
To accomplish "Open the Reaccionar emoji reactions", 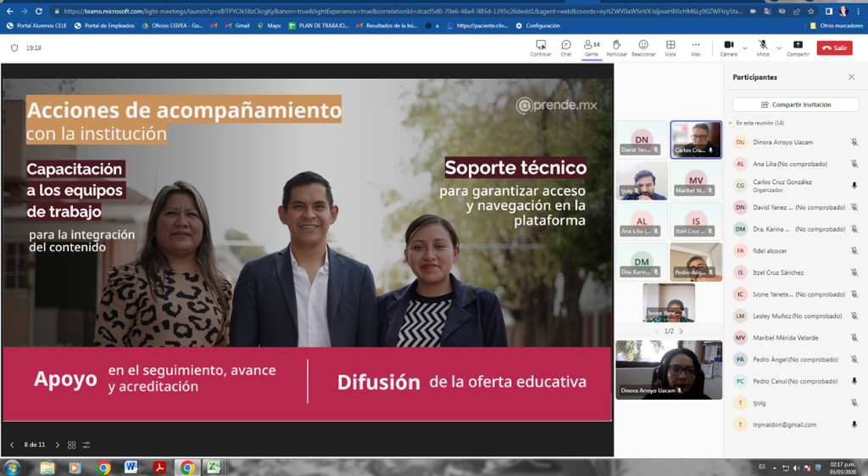I will [643, 48].
